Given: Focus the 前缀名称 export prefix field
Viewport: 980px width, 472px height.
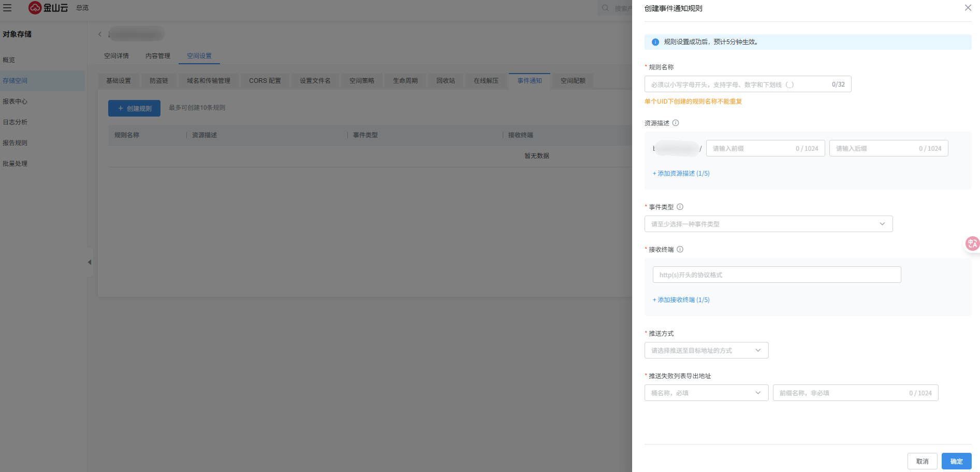Looking at the screenshot, I should [x=855, y=393].
